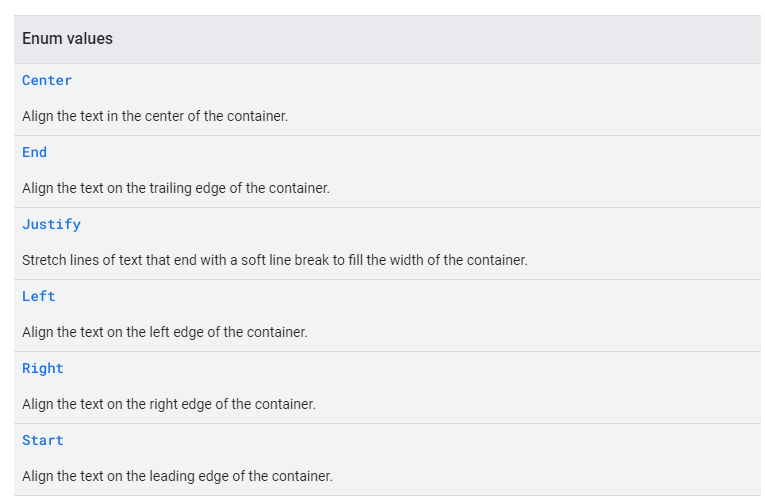Open the Right enum value link
The image size is (765, 500).
43,368
